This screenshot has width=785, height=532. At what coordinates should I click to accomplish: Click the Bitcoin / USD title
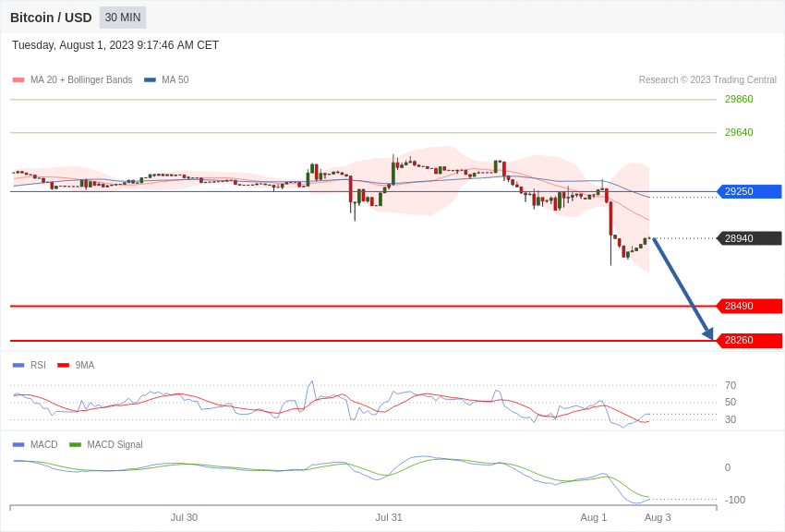coord(51,18)
